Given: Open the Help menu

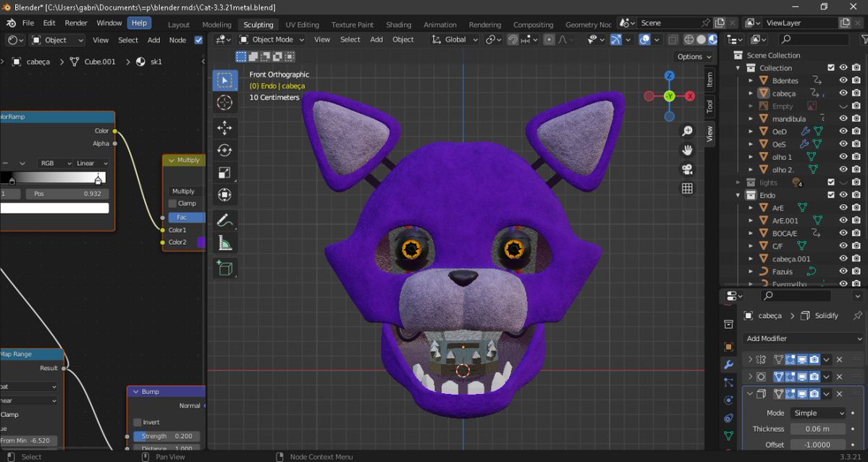Looking at the screenshot, I should 139,23.
